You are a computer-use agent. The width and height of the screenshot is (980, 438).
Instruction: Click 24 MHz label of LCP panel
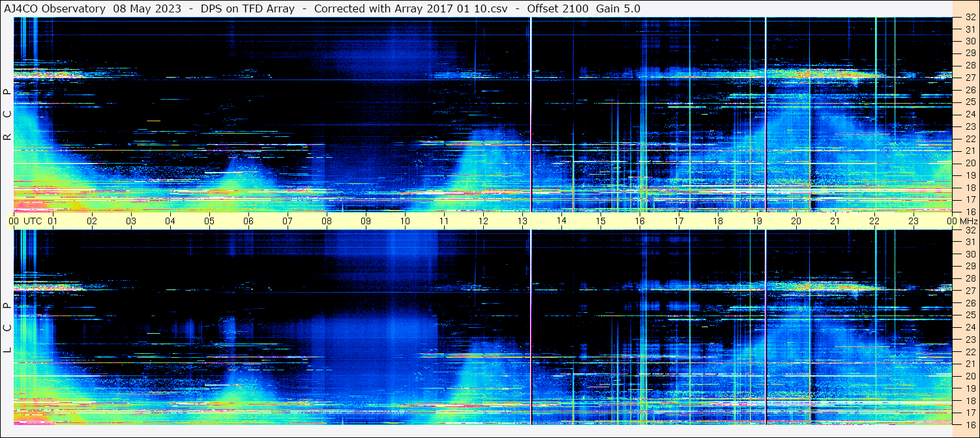pyautogui.click(x=970, y=327)
